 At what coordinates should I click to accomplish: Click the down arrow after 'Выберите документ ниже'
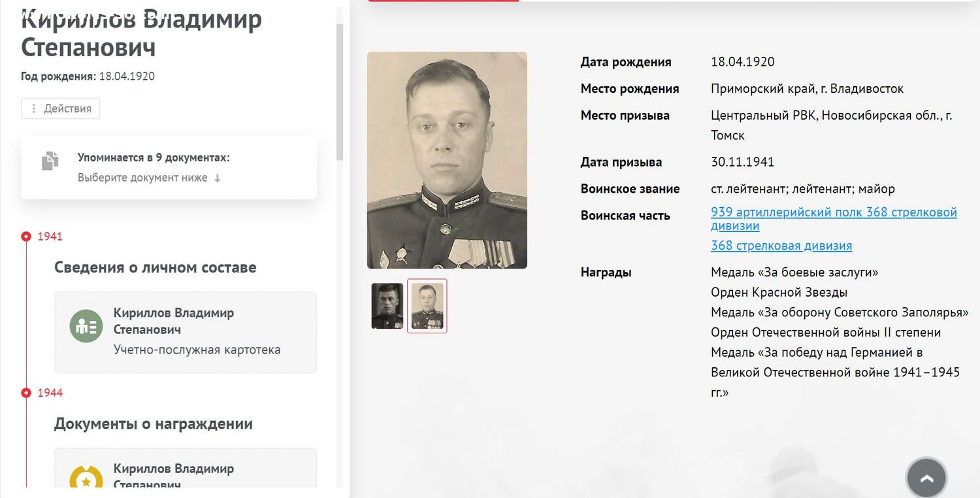tap(218, 178)
